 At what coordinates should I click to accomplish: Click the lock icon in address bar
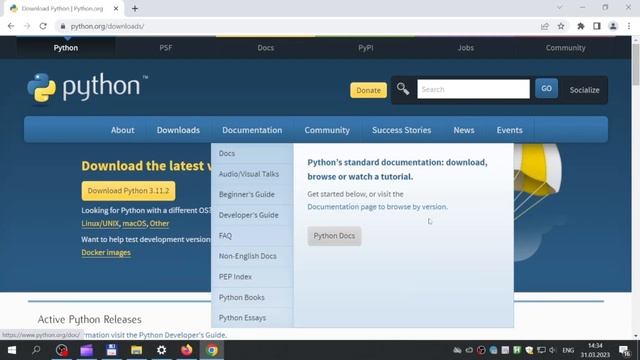(x=62, y=26)
